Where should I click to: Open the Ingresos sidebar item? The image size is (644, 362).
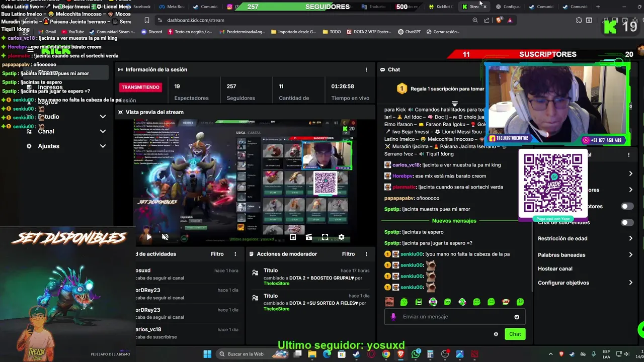[50, 87]
